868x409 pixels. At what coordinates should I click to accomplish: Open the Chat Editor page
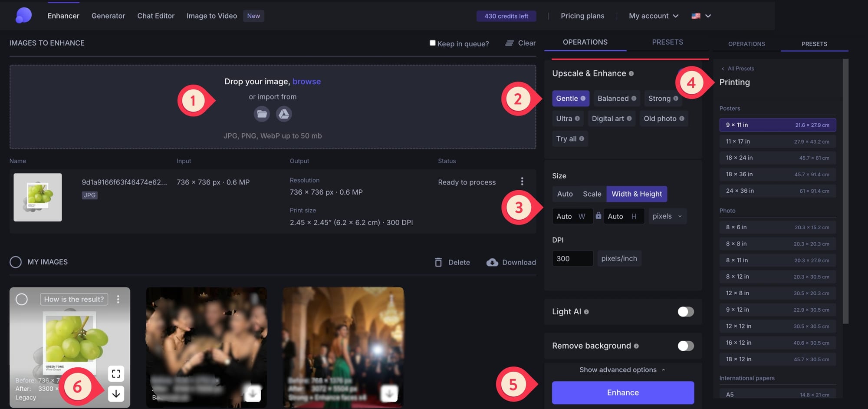click(155, 16)
